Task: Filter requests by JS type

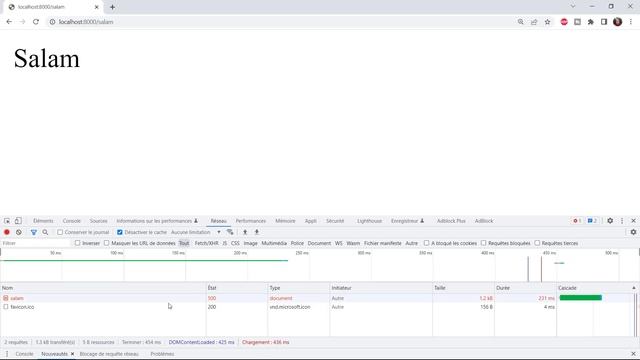Action: pyautogui.click(x=224, y=243)
